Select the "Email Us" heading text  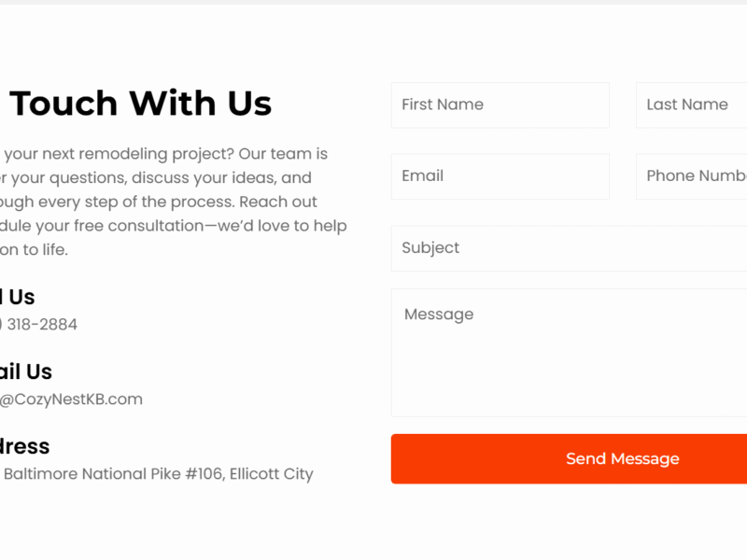click(26, 372)
